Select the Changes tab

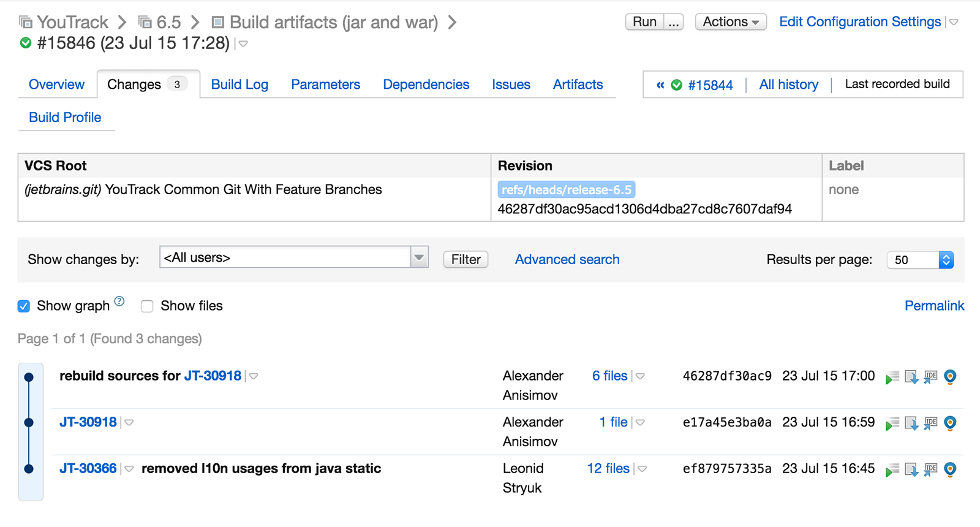click(x=147, y=85)
